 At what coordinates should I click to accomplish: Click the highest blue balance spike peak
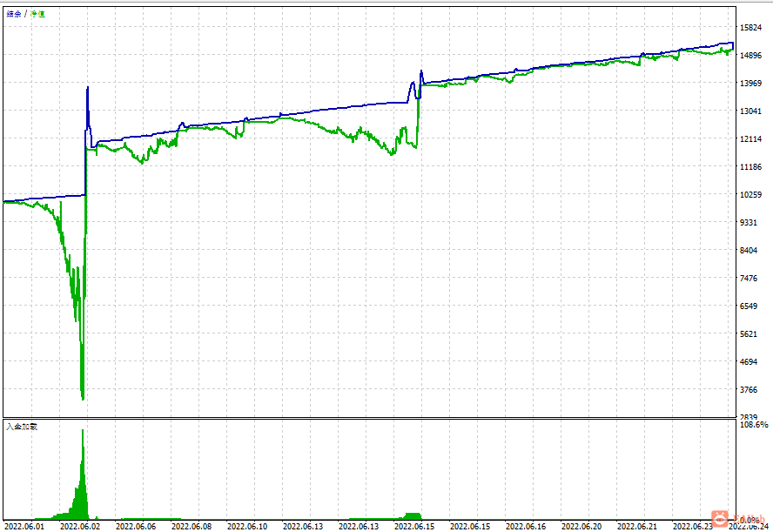coord(88,88)
